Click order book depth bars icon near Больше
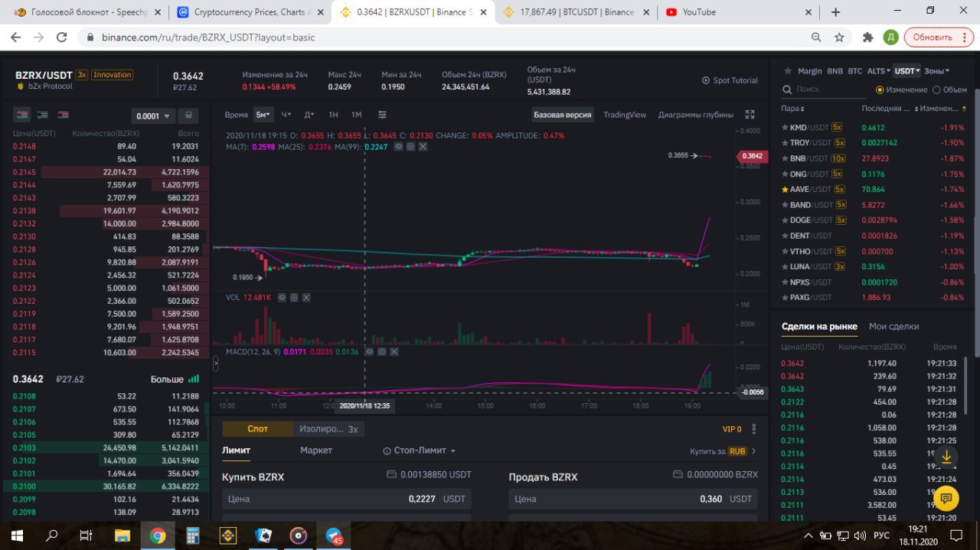Screen dimensions: 980x550 [x=194, y=379]
